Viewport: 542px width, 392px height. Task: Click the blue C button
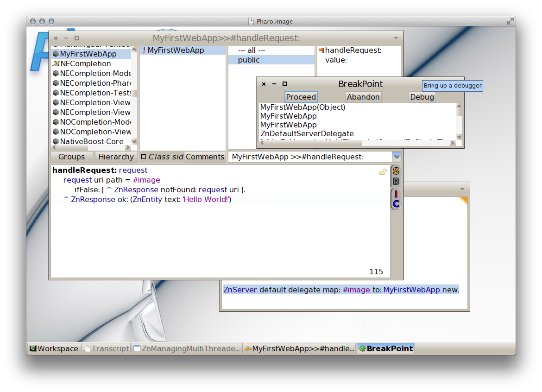click(x=396, y=204)
